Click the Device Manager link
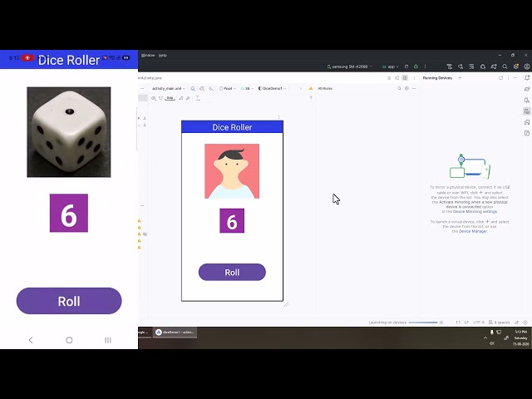Image resolution: width=532 pixels, height=399 pixels. 473,231
